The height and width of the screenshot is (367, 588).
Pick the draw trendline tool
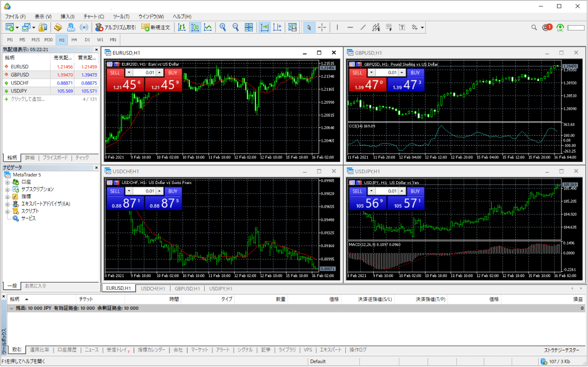coord(363,27)
